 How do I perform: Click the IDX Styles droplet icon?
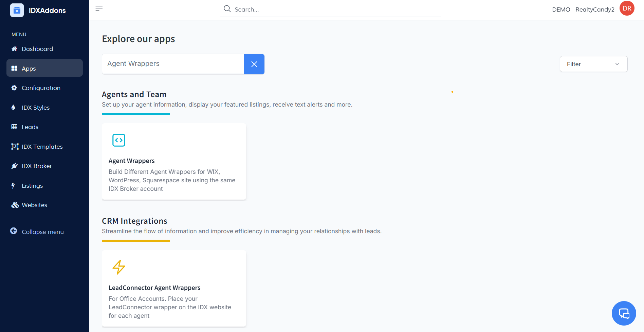[13, 107]
